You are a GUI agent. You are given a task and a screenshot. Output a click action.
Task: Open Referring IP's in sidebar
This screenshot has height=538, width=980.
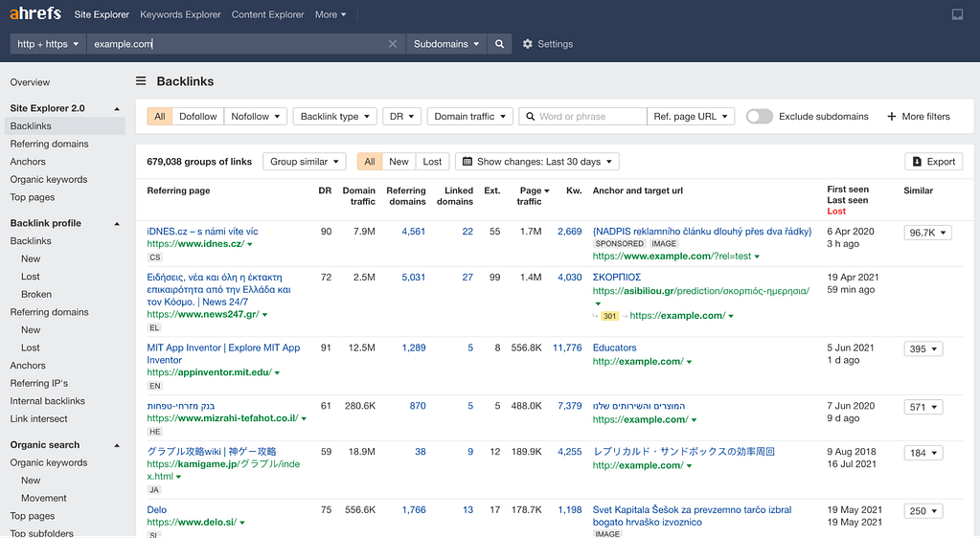(x=38, y=384)
